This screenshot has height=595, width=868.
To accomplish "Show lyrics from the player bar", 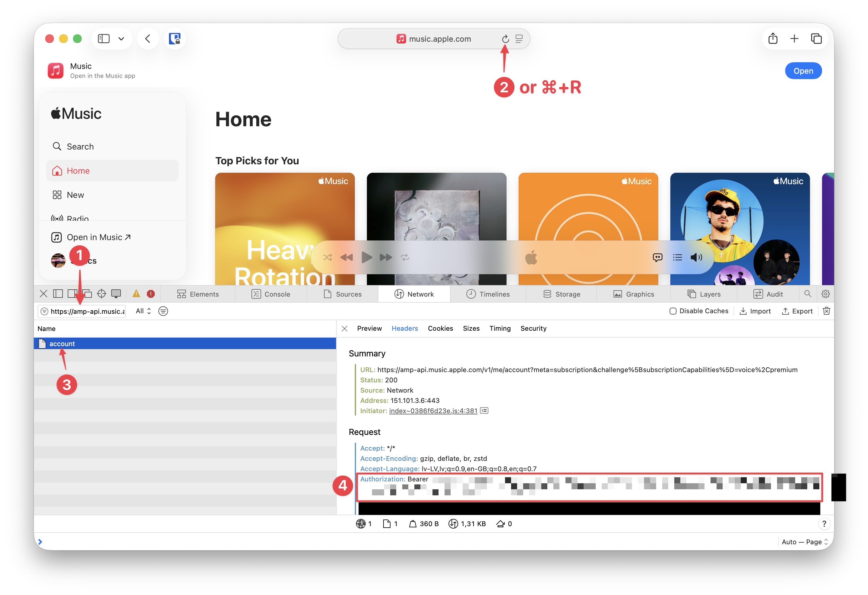I will (658, 257).
